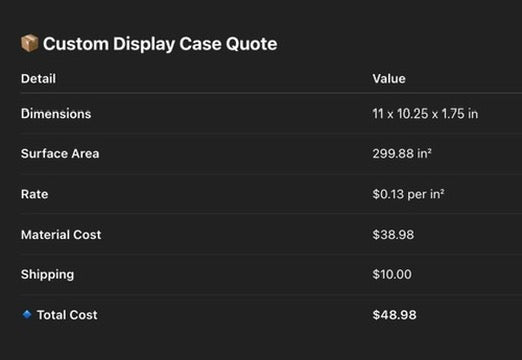Click the Detail column header
Screen dimensions: 522x360
[x=38, y=79]
